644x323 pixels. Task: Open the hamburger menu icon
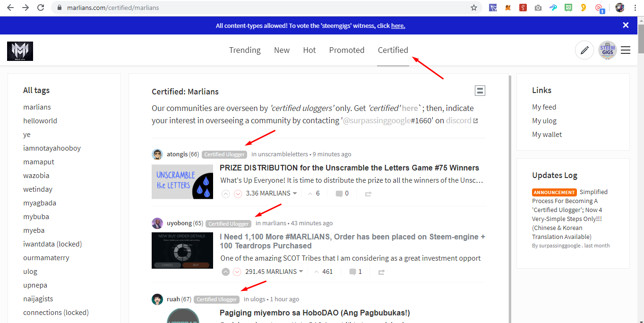[x=626, y=50]
